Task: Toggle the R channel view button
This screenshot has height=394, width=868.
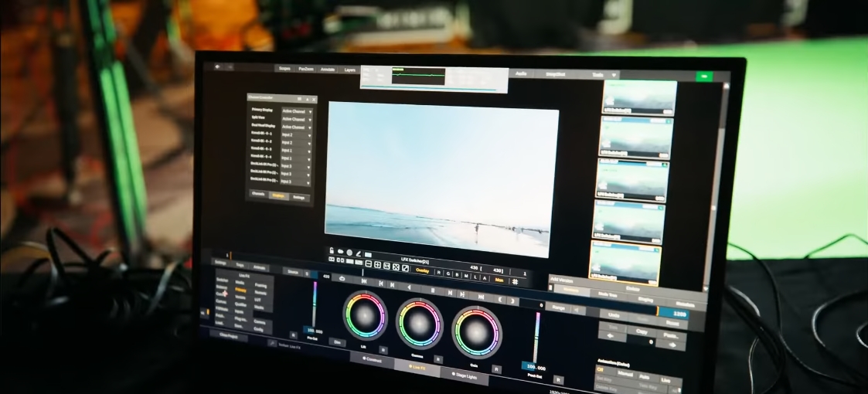Action: 440,271
